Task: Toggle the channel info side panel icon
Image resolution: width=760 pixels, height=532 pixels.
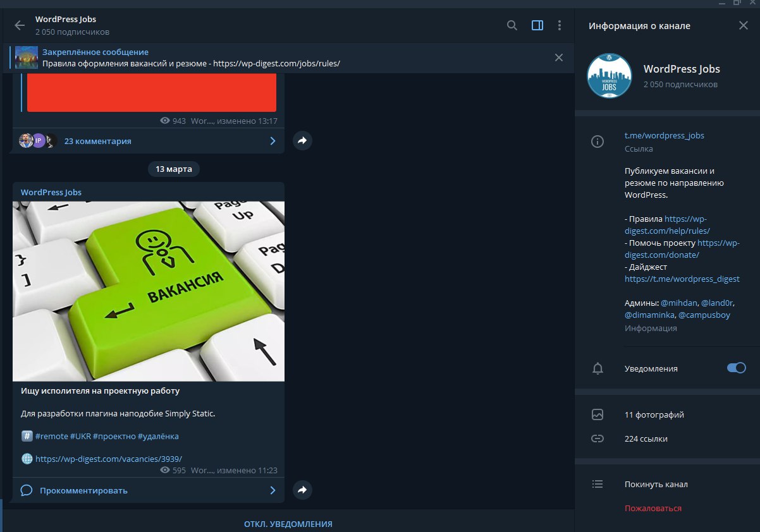Action: point(537,25)
